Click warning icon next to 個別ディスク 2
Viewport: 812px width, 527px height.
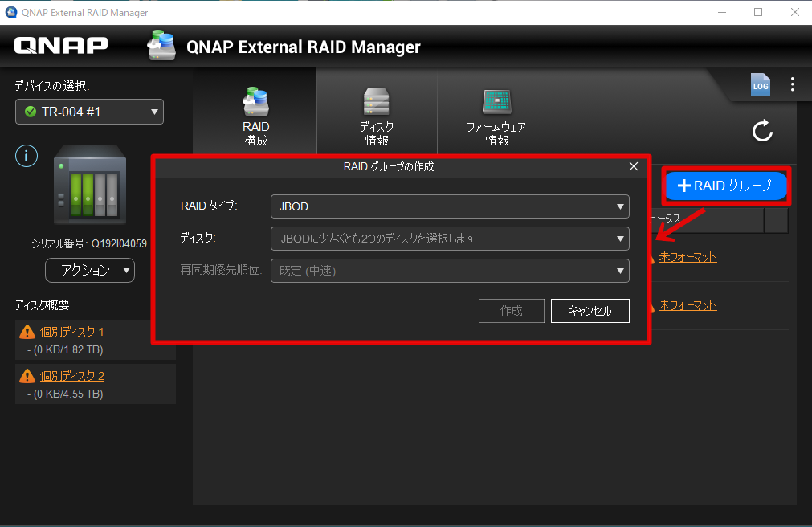coord(27,376)
